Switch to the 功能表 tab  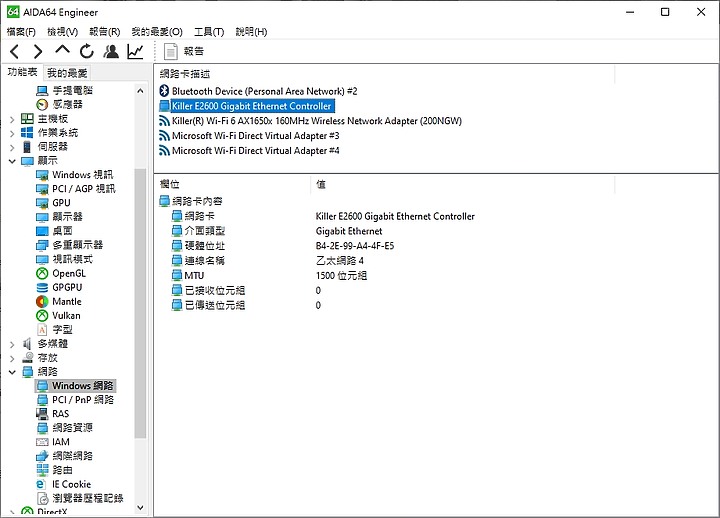[22, 72]
